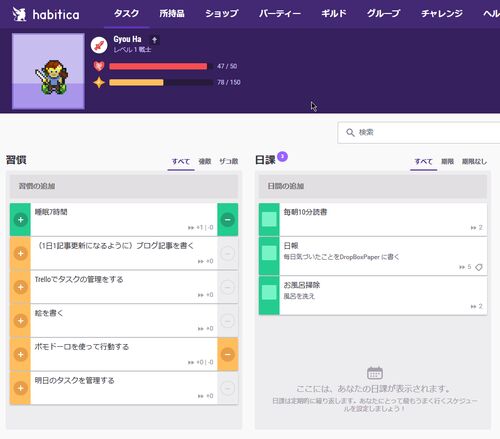Score plus on Trelloでタスクの管理をする

click(x=20, y=287)
